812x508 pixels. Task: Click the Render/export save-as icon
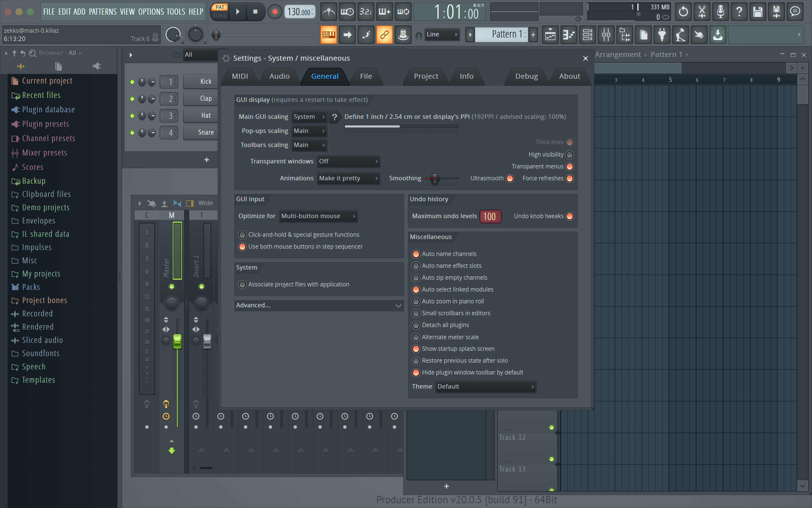point(776,12)
